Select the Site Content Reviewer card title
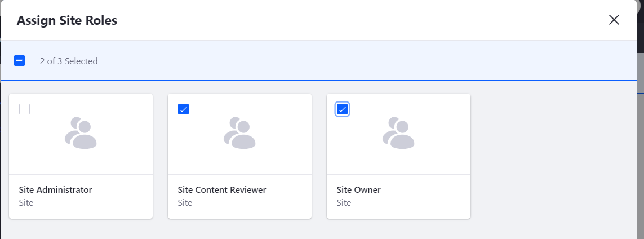 (222, 190)
